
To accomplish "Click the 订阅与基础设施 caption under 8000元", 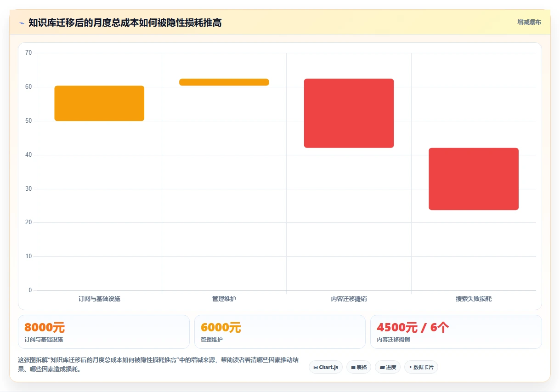I will tap(44, 340).
